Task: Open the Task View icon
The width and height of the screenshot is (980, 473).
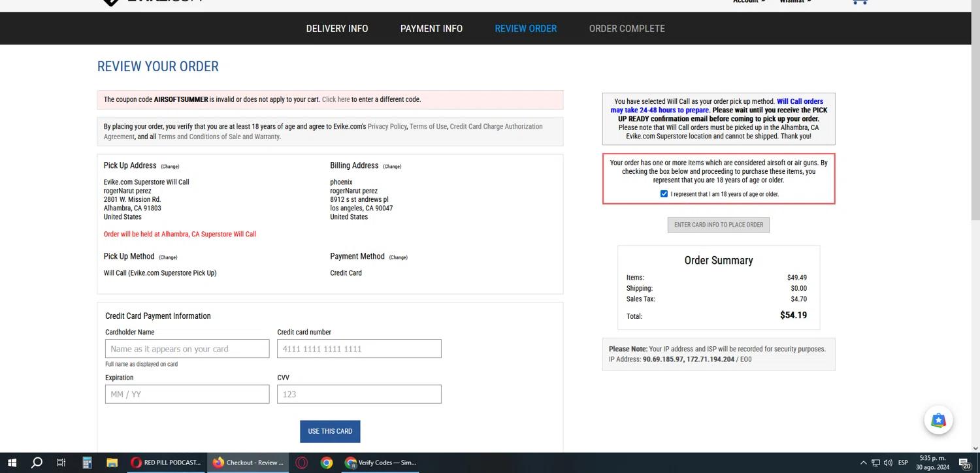Action: point(61,463)
